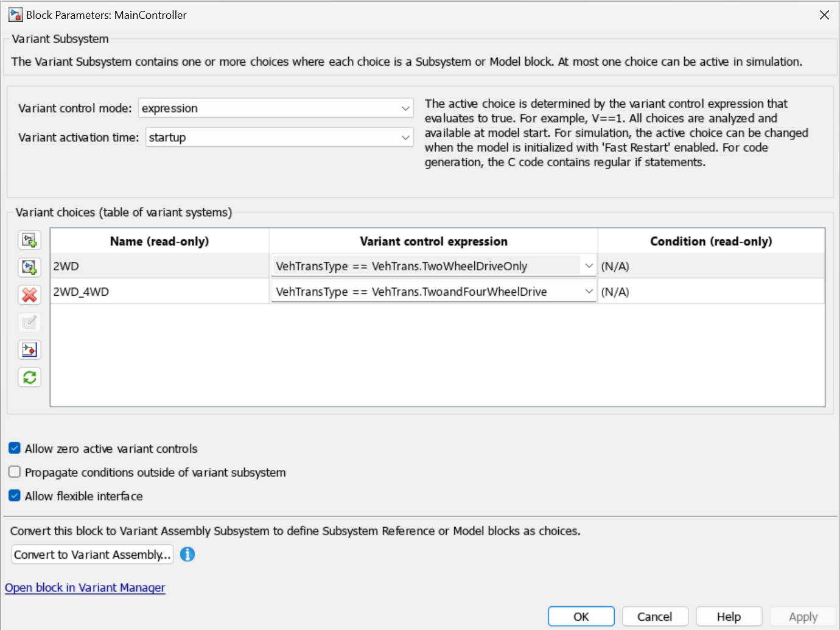Image resolution: width=840 pixels, height=630 pixels.
Task: Expand the Variant activation time dropdown
Action: 405,138
